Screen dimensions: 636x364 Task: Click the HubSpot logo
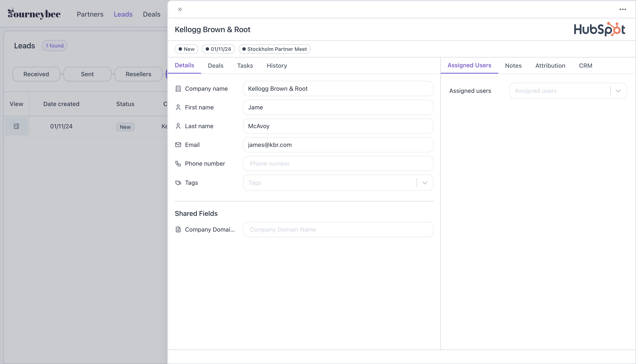coord(600,29)
